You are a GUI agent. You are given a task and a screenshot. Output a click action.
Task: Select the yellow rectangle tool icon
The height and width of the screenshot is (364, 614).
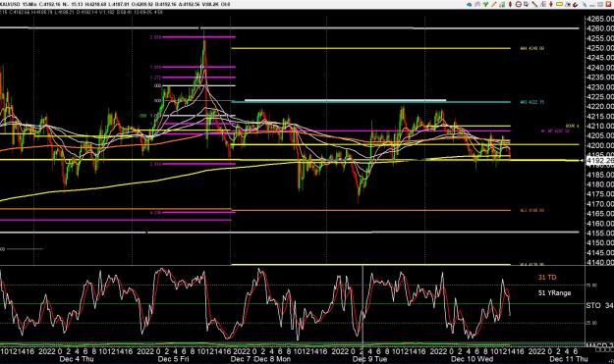(x=559, y=4)
